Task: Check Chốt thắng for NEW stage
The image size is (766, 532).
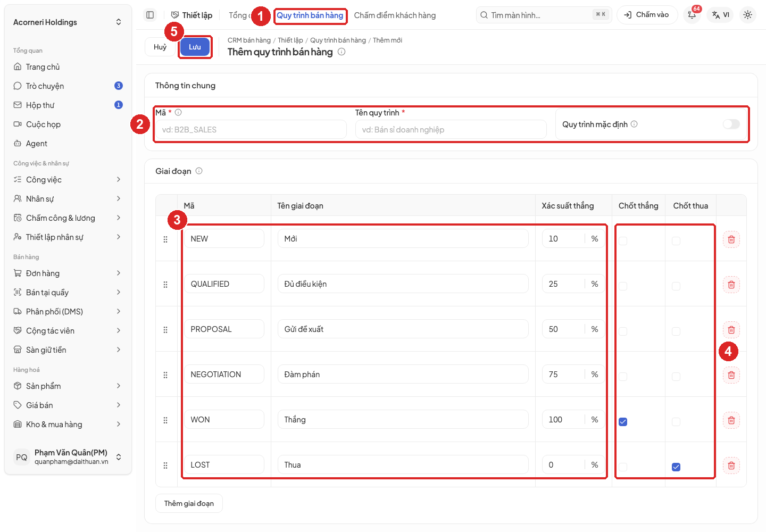Action: pos(623,241)
